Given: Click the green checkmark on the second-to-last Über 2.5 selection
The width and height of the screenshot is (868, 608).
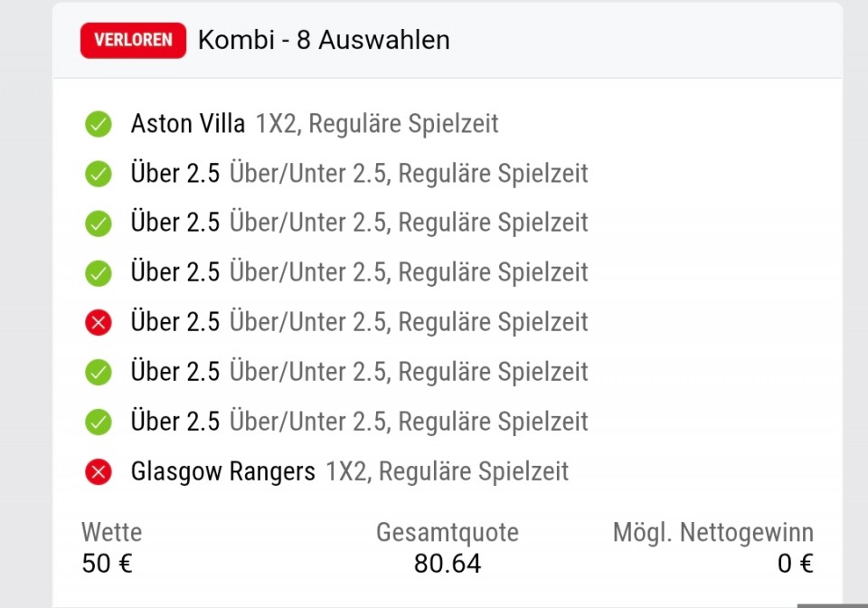Looking at the screenshot, I should 98,372.
